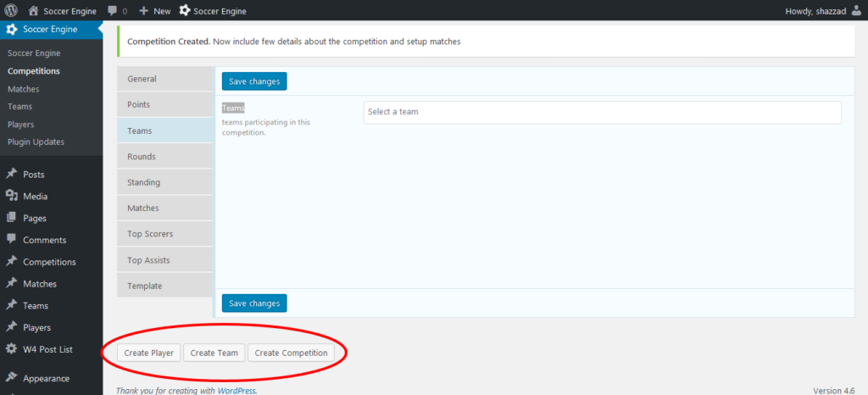
Task: Click the Appearance brush icon in sidebar
Action: tap(11, 378)
